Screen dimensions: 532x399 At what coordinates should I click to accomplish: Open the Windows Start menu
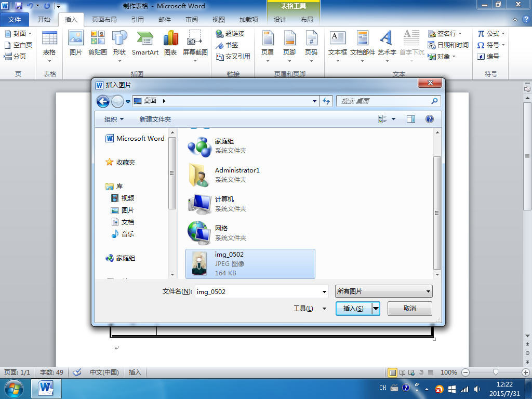point(14,389)
